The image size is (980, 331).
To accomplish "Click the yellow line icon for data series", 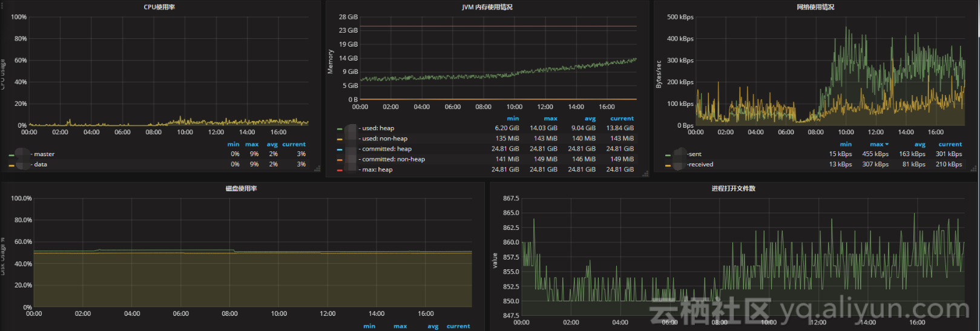I will tap(12, 165).
